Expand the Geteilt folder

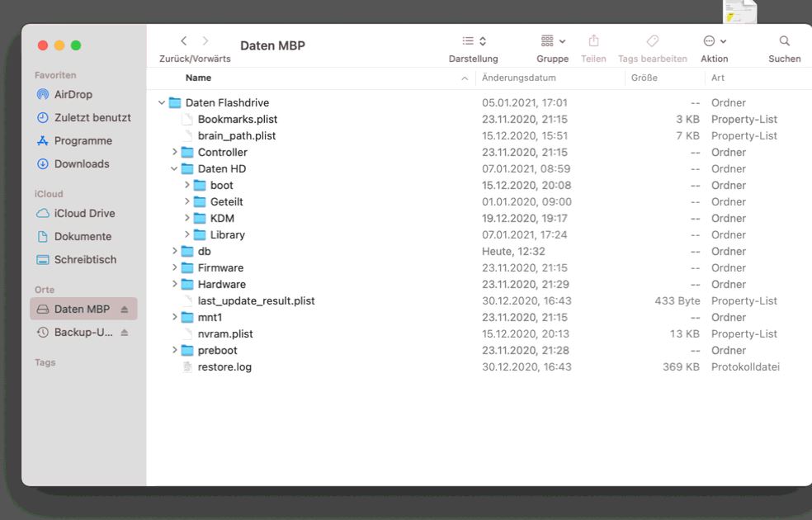pyautogui.click(x=187, y=201)
